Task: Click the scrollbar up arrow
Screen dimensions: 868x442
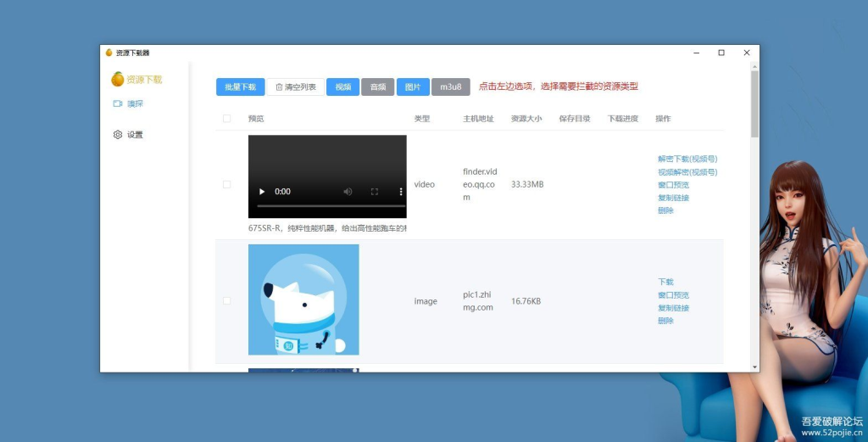Action: [x=755, y=66]
